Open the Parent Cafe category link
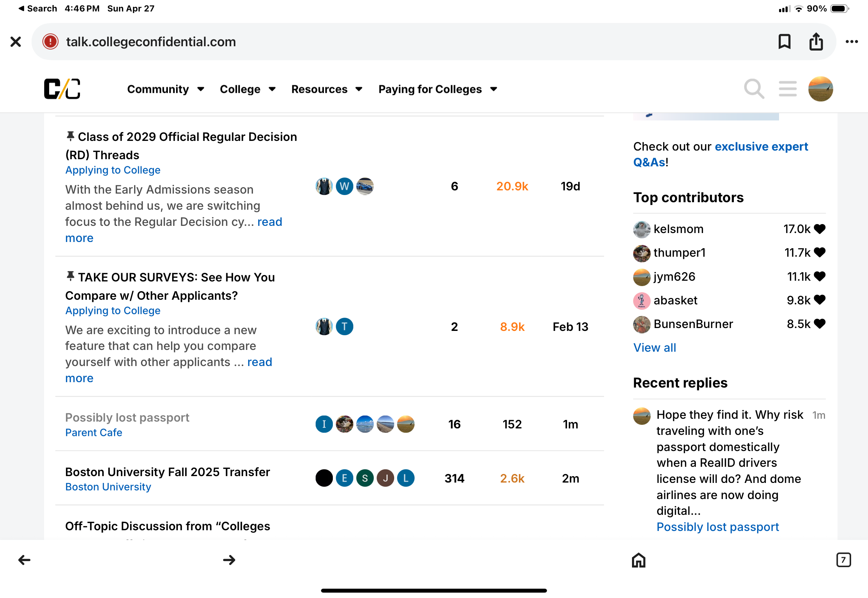Screen dimensions: 868x598 coord(94,433)
